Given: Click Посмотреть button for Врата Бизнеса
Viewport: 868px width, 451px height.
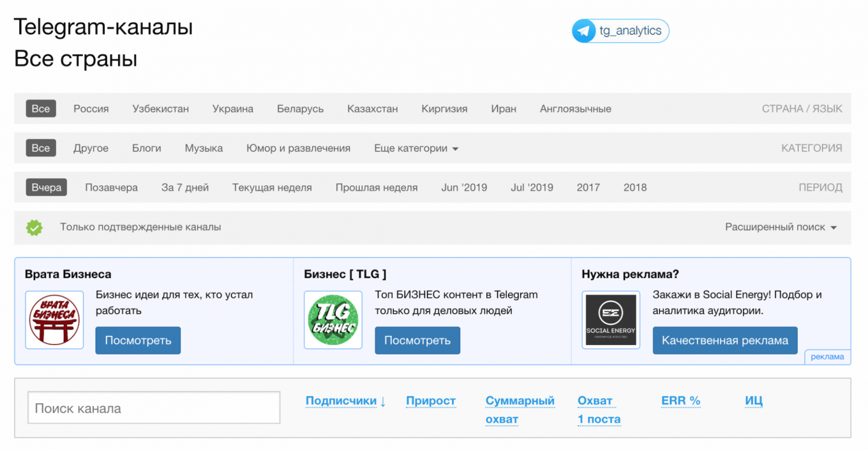Looking at the screenshot, I should tap(138, 340).
